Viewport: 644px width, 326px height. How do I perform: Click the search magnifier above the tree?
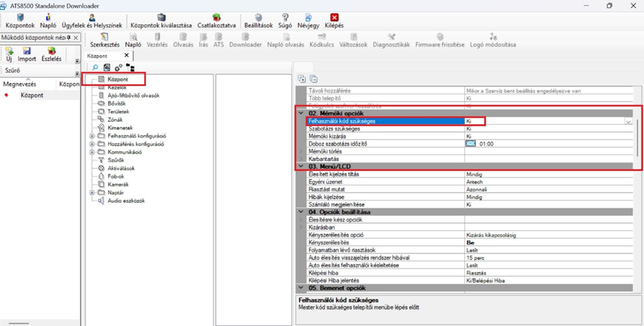coord(95,68)
